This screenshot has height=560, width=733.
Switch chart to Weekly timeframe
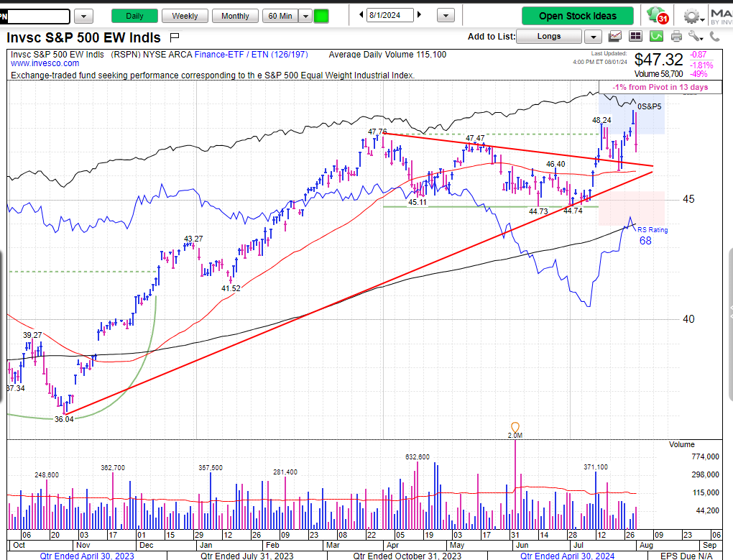click(x=185, y=16)
